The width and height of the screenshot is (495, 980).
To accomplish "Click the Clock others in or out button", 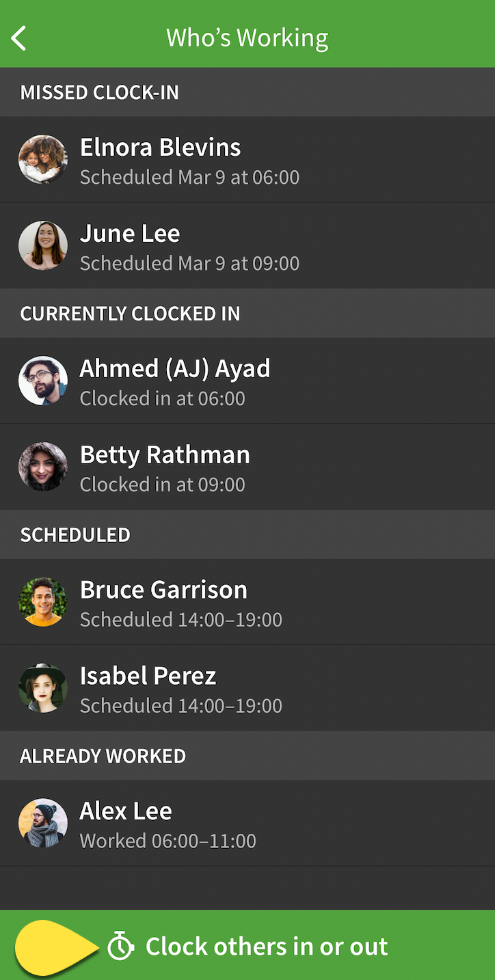I will pyautogui.click(x=247, y=945).
